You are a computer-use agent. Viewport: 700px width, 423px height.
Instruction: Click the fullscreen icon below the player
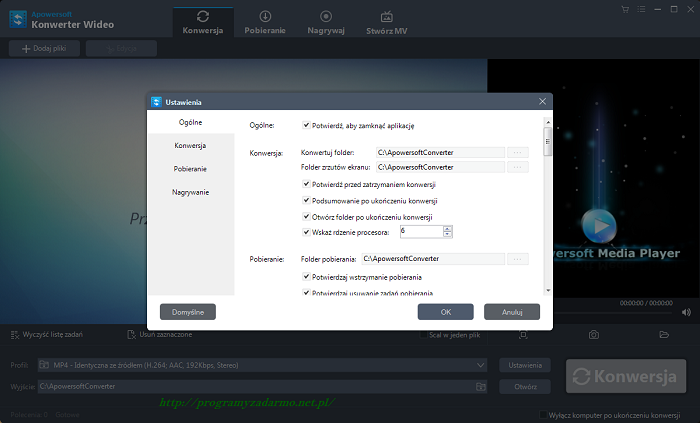524,334
